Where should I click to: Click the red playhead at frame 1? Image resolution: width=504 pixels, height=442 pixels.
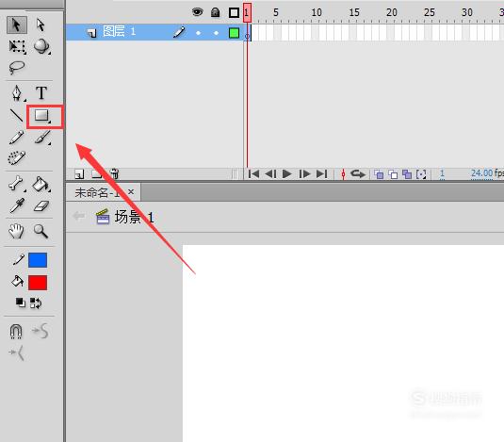point(247,13)
